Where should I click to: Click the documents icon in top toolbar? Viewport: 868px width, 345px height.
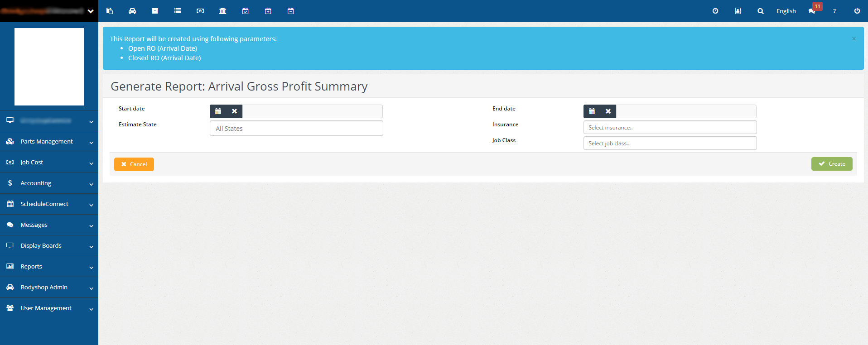click(110, 11)
